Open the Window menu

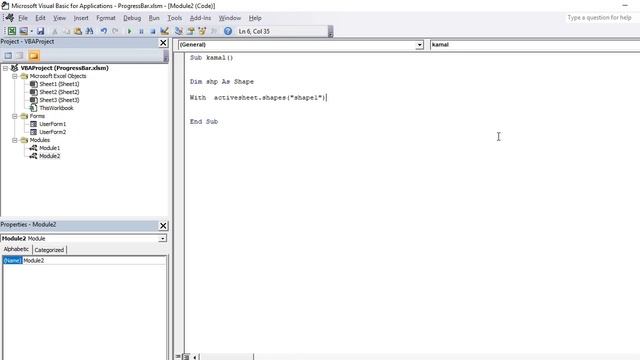(230, 18)
